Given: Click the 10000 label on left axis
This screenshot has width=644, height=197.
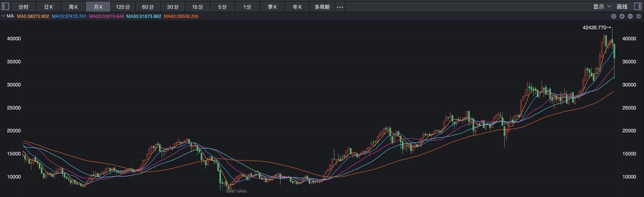Looking at the screenshot, I should pos(14,177).
